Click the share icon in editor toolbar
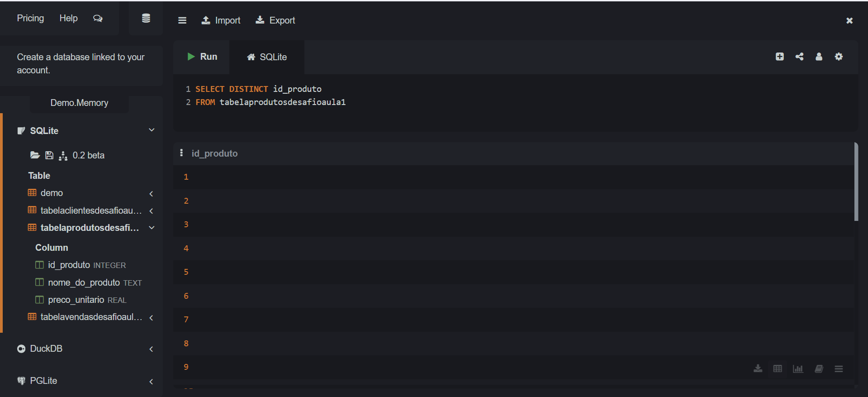The image size is (868, 397). pos(799,57)
